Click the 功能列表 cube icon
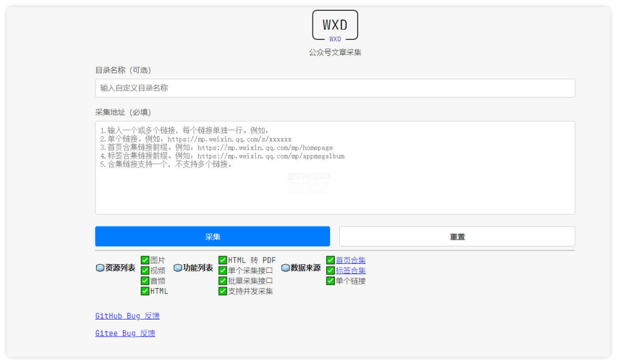Image resolution: width=617 pixels, height=364 pixels. (x=178, y=268)
